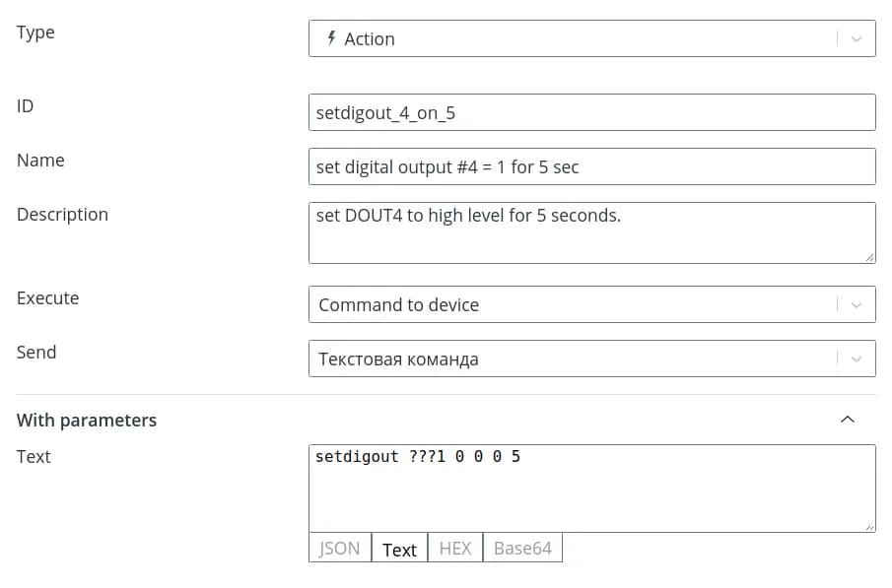Grab the Description textarea resize handle
This screenshot has width=892, height=588.
coord(869,257)
